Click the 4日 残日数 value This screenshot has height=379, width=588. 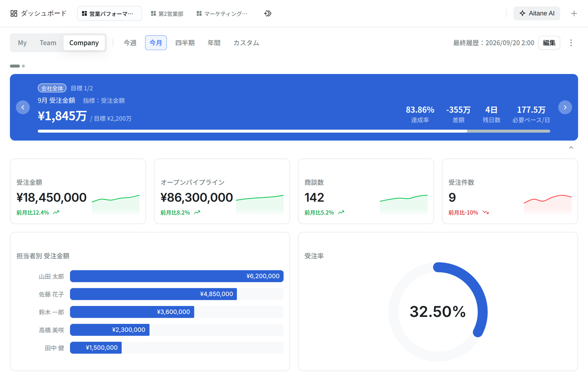(x=492, y=110)
